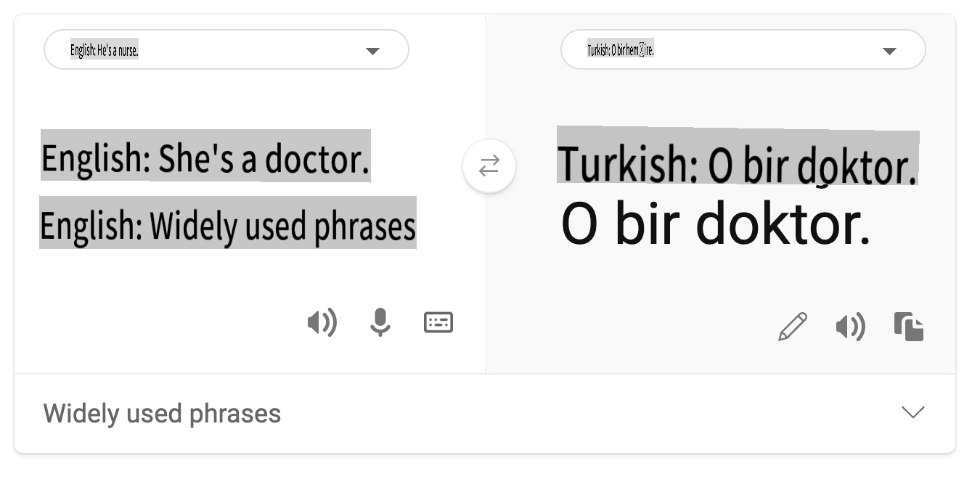This screenshot has width=980, height=482.
Task: Open the Turkish target language dropdown
Action: pos(743,50)
